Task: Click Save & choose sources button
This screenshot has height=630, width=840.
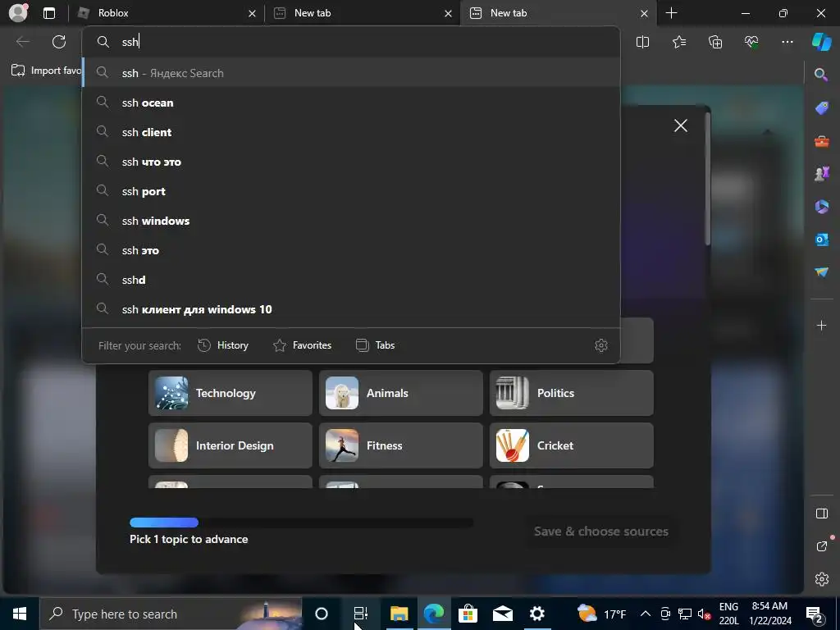Action: point(601,532)
